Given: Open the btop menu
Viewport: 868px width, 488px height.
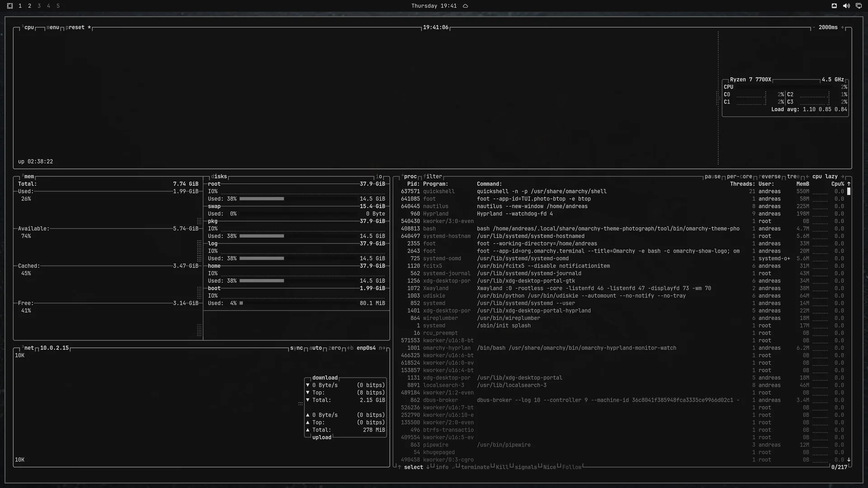Looking at the screenshot, I should click(53, 28).
